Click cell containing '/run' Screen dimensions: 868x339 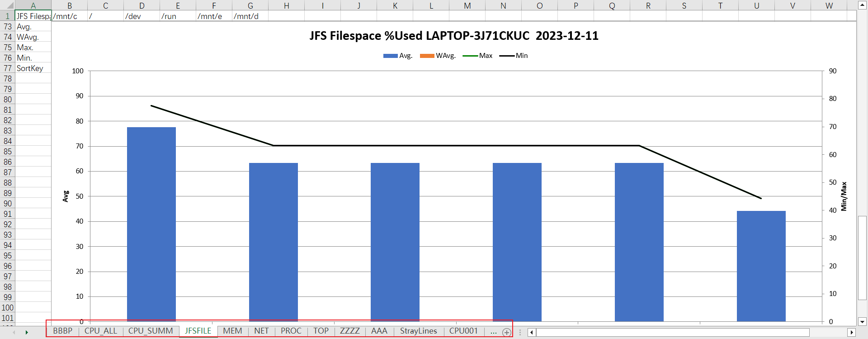(178, 16)
